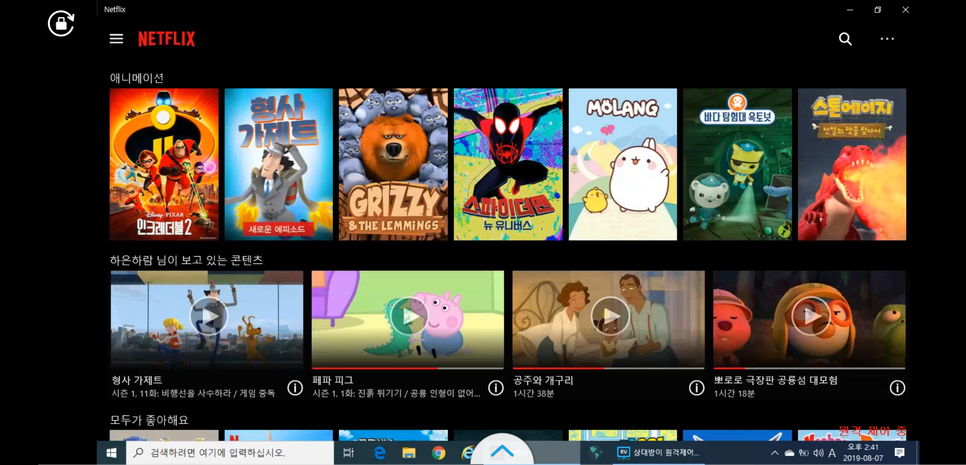Open the Windows notification center
The image size is (966, 465).
899,453
